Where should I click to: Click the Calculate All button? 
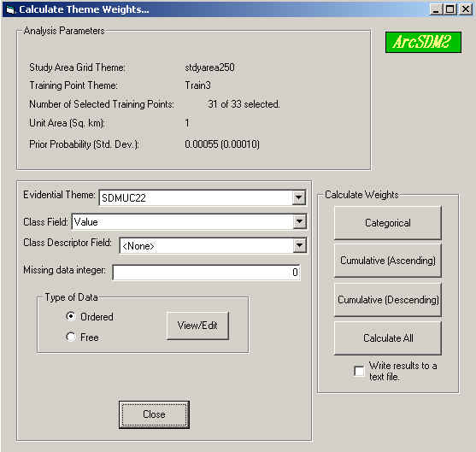click(x=388, y=338)
